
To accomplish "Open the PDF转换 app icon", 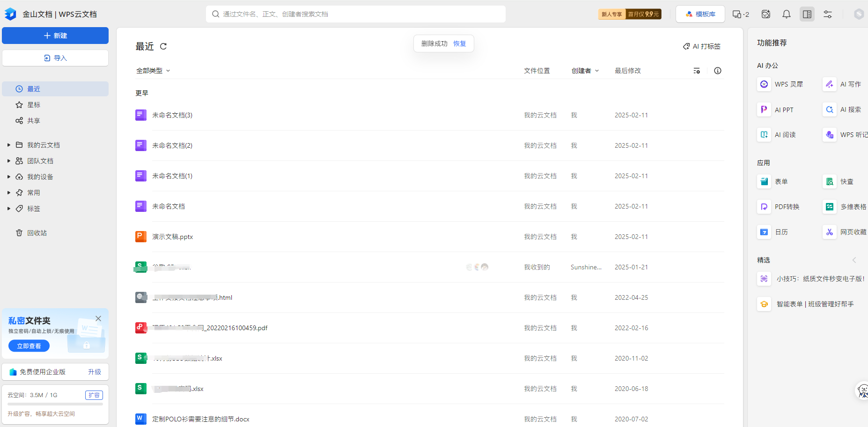I will [x=764, y=207].
